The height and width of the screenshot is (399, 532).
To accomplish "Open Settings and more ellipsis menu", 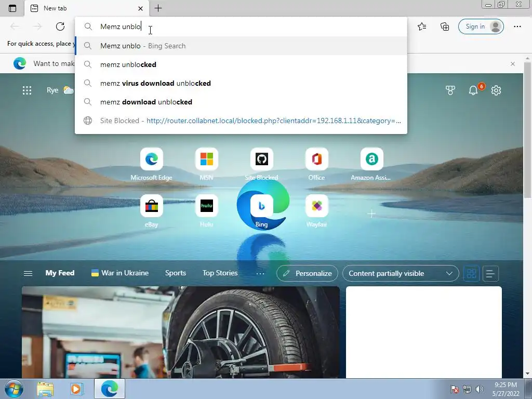I will coord(517,26).
